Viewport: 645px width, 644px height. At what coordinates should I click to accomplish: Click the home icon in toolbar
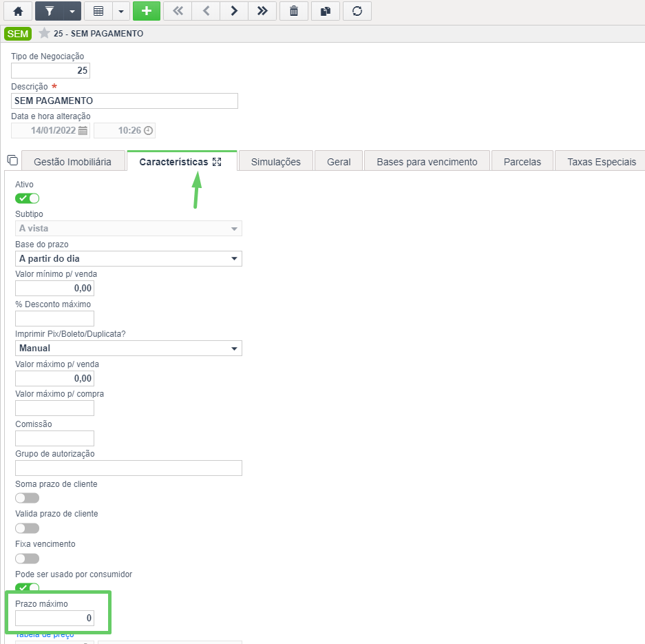pos(18,11)
